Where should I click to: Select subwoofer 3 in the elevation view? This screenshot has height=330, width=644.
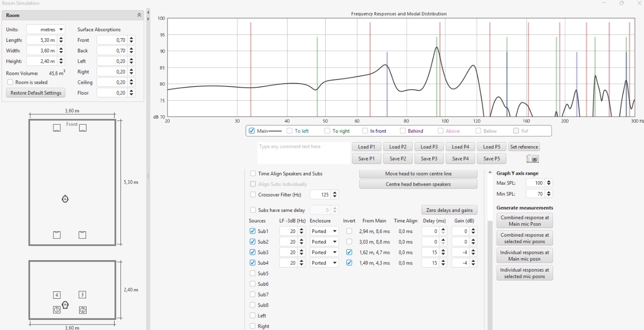pyautogui.click(x=82, y=295)
